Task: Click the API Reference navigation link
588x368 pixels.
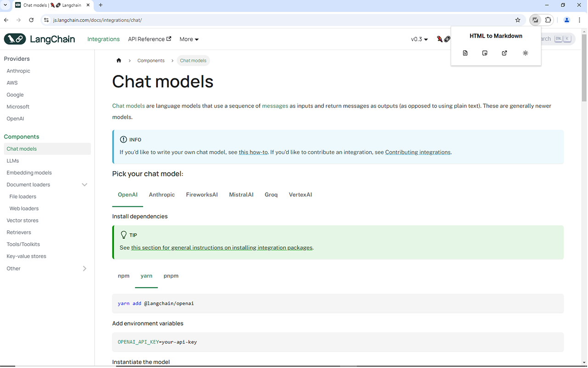Action: [x=149, y=40]
